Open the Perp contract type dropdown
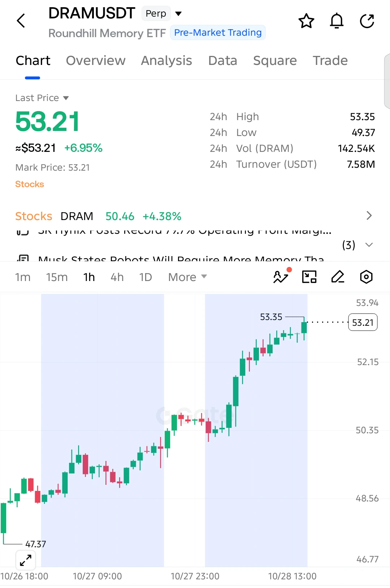This screenshot has height=588, width=390. pos(162,14)
